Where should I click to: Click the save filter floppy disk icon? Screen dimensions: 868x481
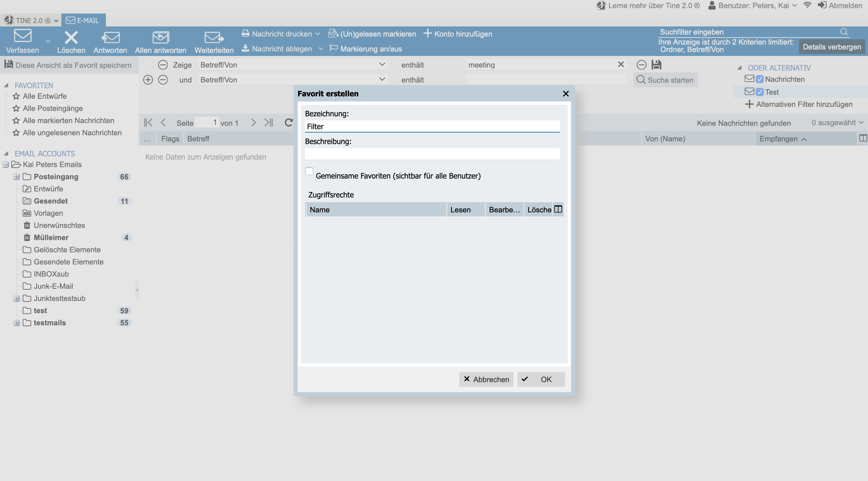[657, 64]
